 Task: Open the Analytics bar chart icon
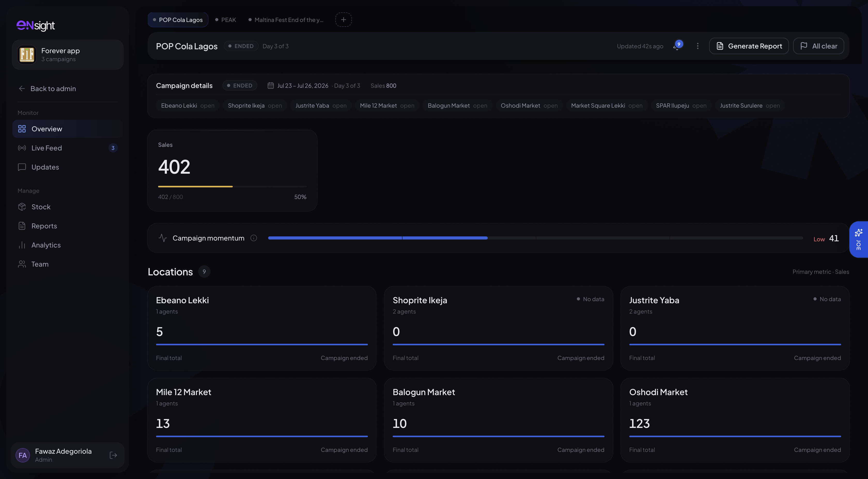pyautogui.click(x=22, y=245)
